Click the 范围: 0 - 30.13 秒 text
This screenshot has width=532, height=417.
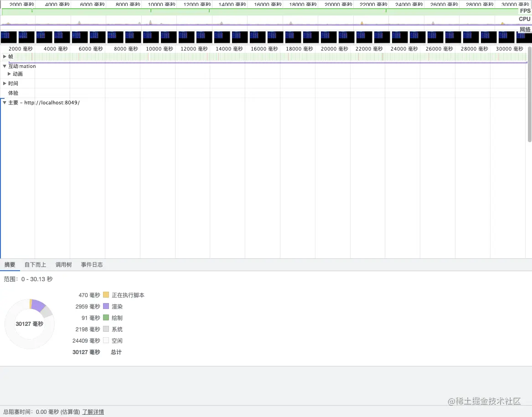coord(28,279)
